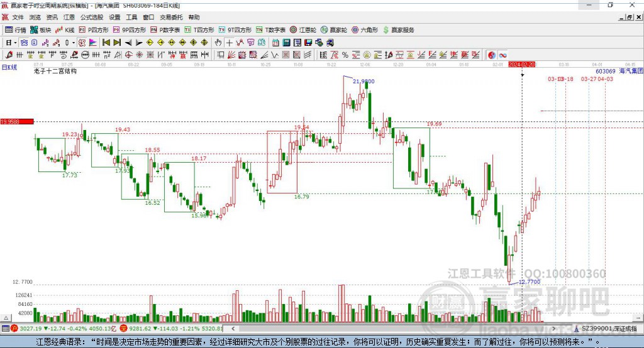
Task: Click the n² square tool icon
Action: pos(107,55)
